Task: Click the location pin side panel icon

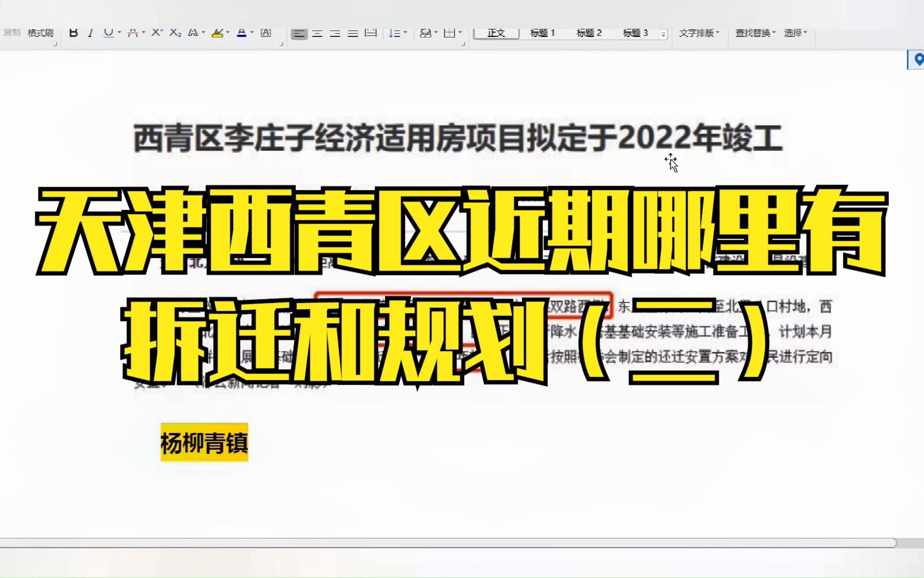Action: (x=919, y=59)
